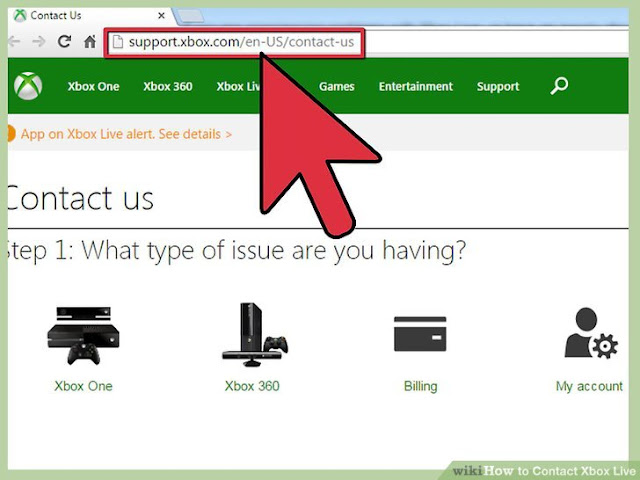Open the Entertainment menu in the header

pyautogui.click(x=416, y=87)
